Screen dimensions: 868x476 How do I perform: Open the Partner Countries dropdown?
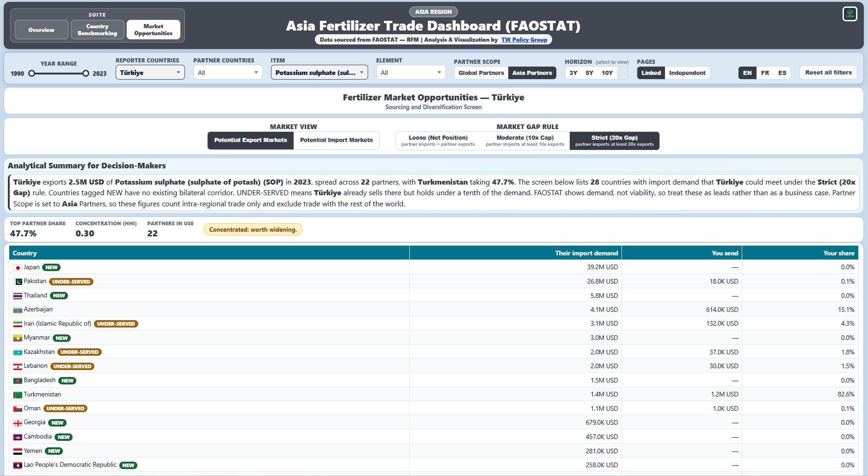tap(228, 73)
